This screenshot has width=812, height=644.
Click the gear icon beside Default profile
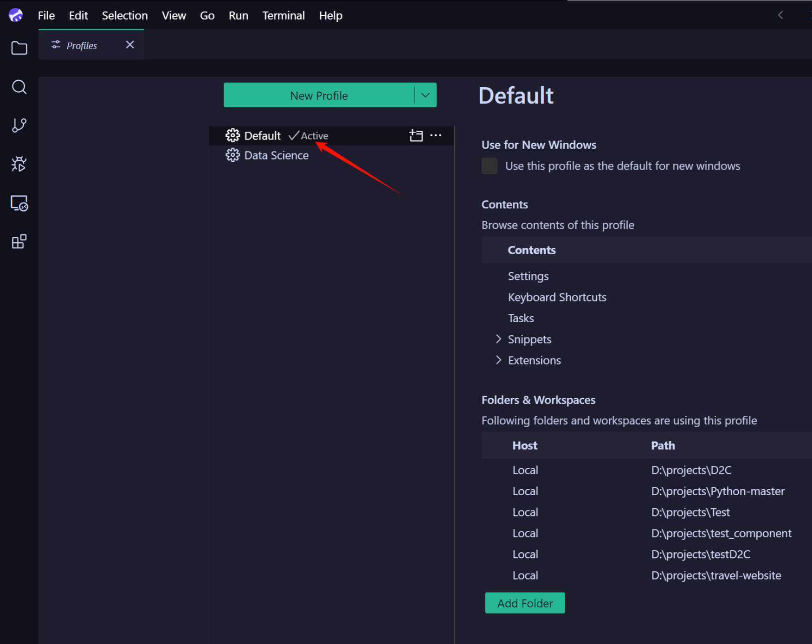pyautogui.click(x=233, y=135)
